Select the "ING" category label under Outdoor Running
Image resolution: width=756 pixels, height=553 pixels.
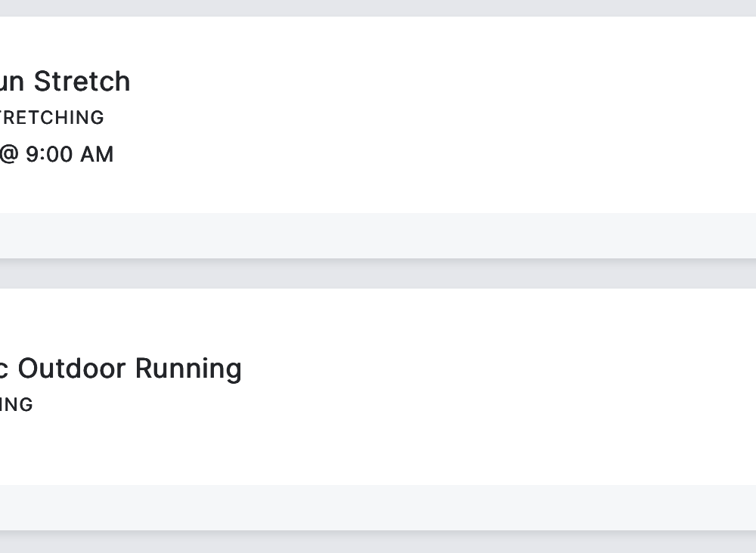tap(16, 405)
